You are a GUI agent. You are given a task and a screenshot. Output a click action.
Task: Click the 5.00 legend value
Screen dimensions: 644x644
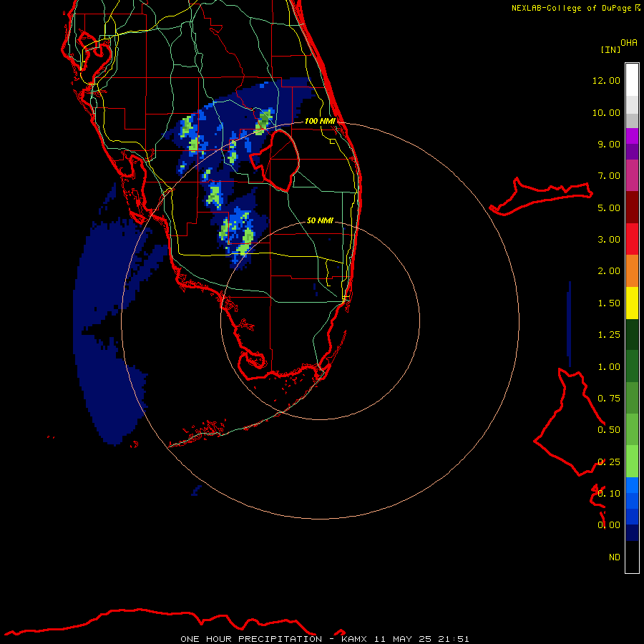(609, 208)
